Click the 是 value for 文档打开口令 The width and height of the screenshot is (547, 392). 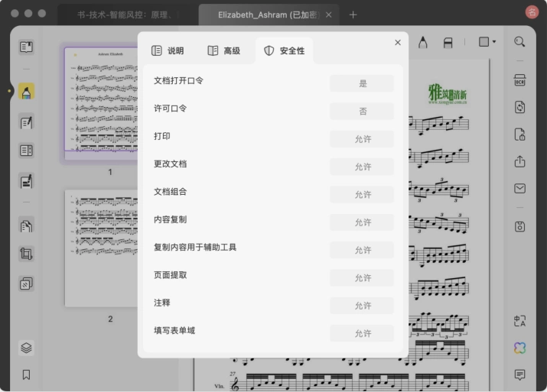click(362, 83)
